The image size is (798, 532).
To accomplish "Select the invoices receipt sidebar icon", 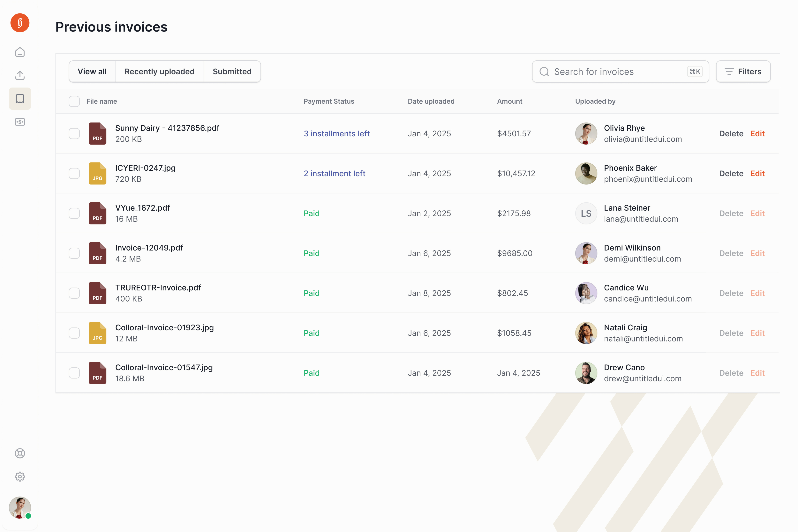I will (x=20, y=99).
